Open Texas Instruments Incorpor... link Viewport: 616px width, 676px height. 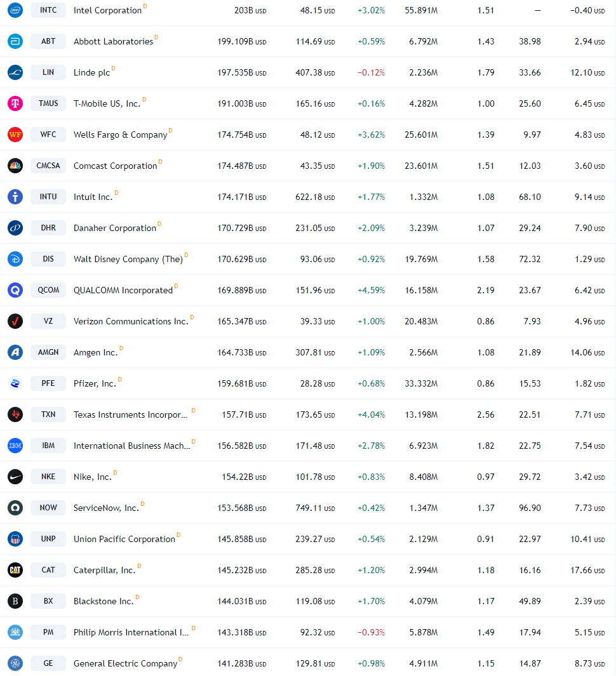[x=130, y=414]
